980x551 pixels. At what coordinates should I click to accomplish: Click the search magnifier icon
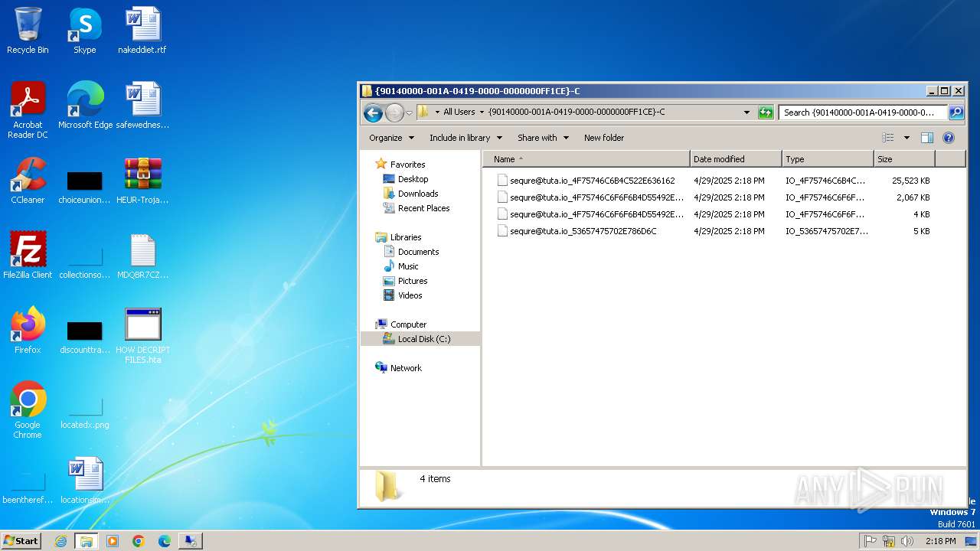tap(955, 112)
